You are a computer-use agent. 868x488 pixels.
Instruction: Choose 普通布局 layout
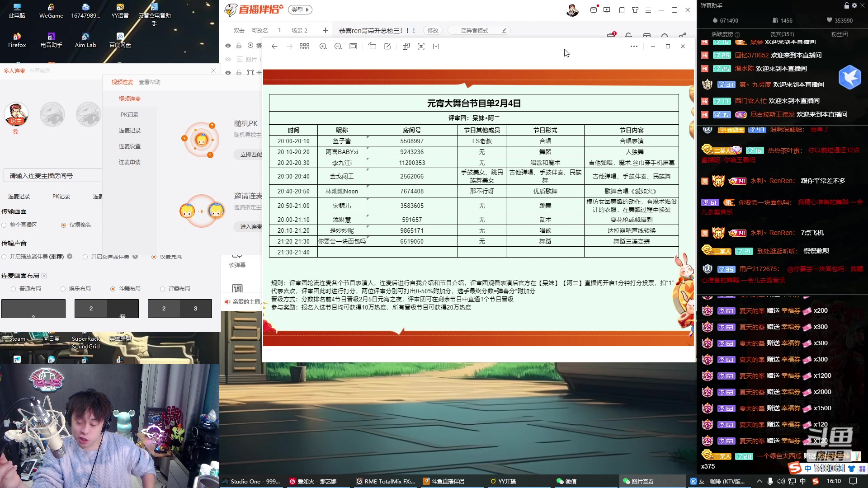[26, 289]
